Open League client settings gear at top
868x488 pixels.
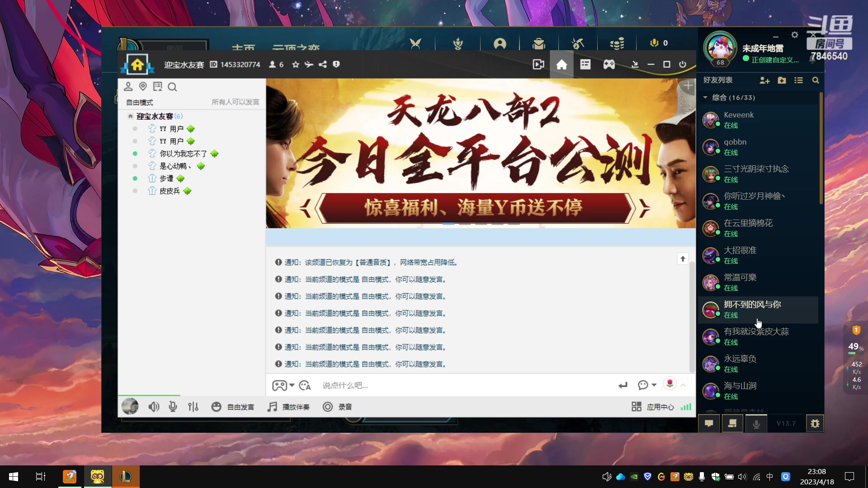point(794,35)
